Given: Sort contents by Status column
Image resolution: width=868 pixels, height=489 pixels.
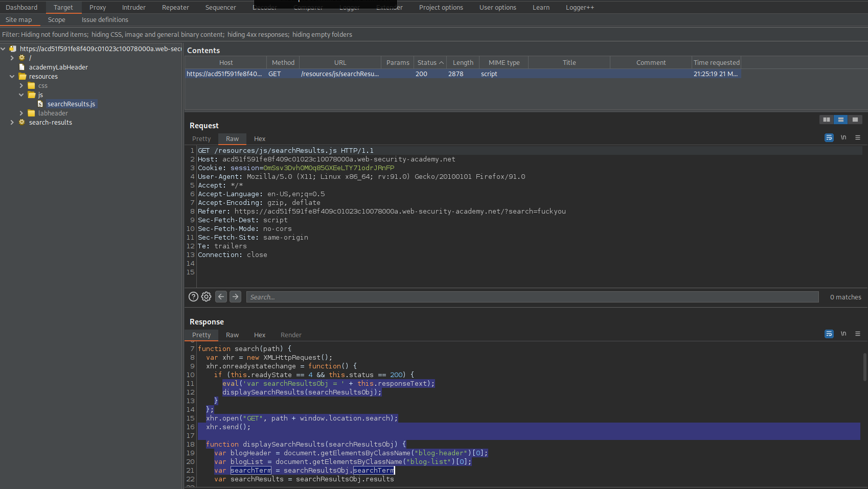Looking at the screenshot, I should pyautogui.click(x=430, y=63).
